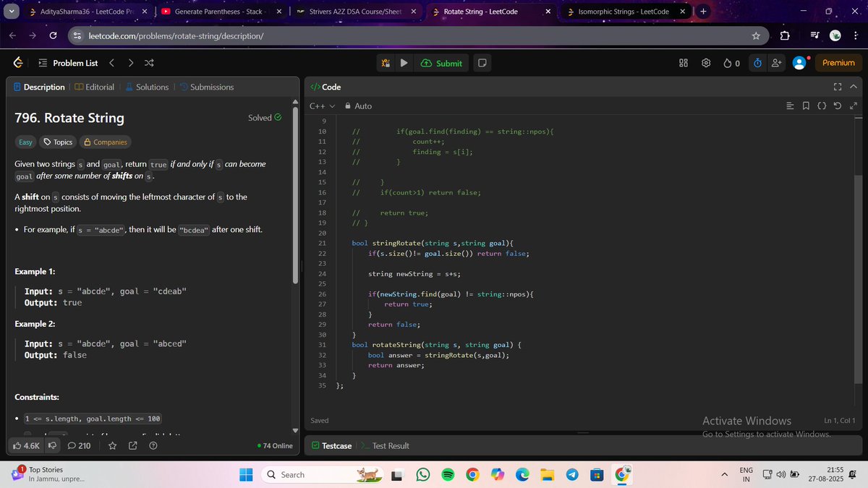Click the Easy difficulty badge

coord(25,142)
